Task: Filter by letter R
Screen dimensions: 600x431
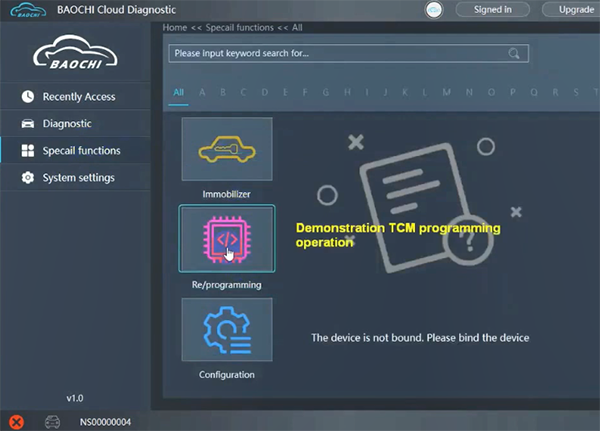Action: point(555,92)
